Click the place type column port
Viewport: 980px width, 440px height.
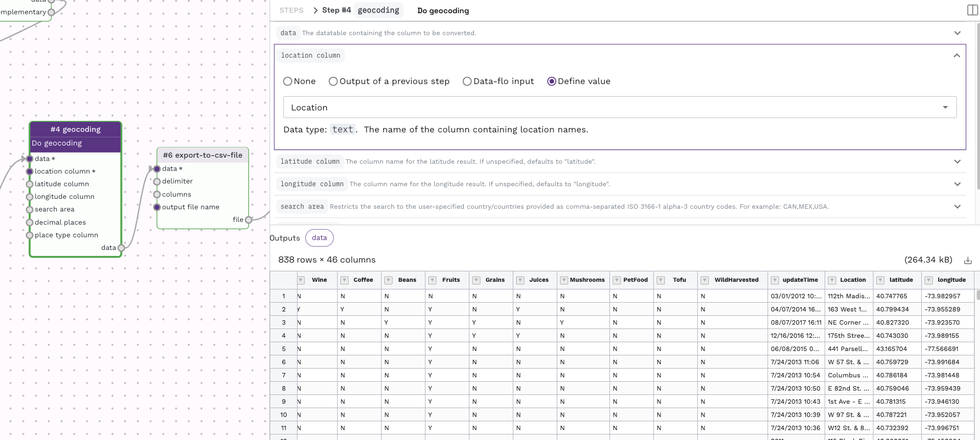(x=30, y=235)
